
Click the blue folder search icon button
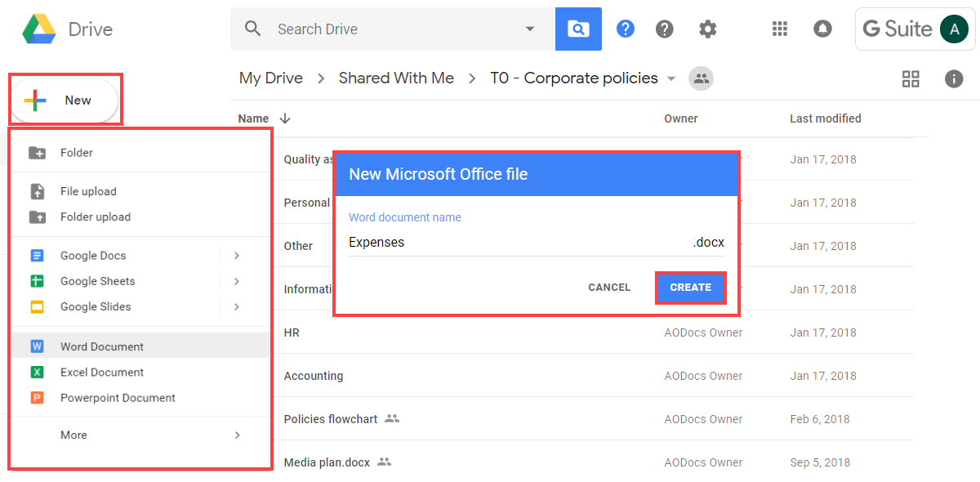pos(578,29)
